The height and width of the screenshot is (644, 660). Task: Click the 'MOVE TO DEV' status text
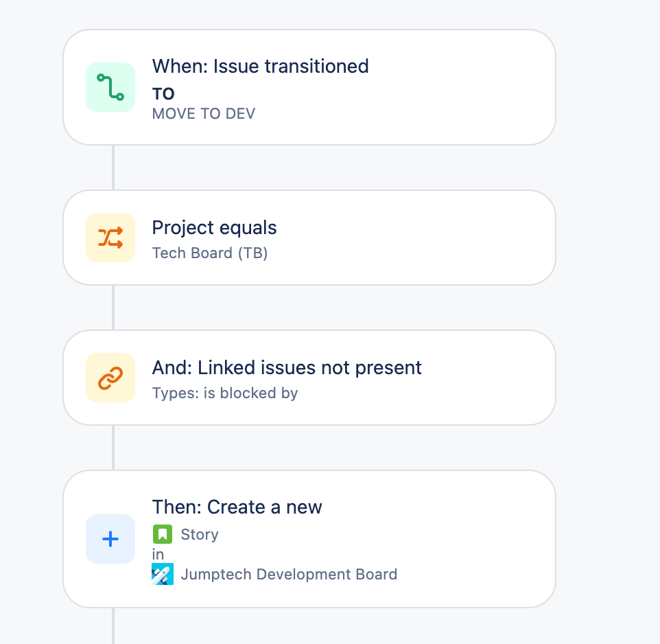tap(204, 114)
